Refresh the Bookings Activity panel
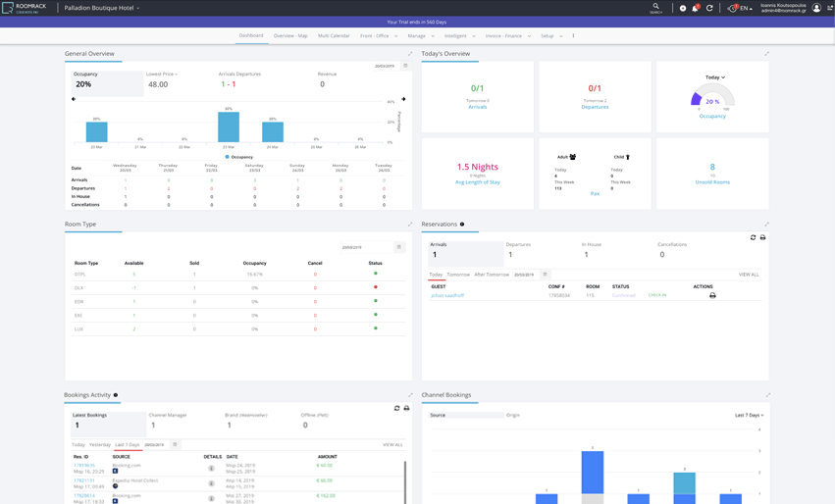The image size is (835, 504). (396, 408)
